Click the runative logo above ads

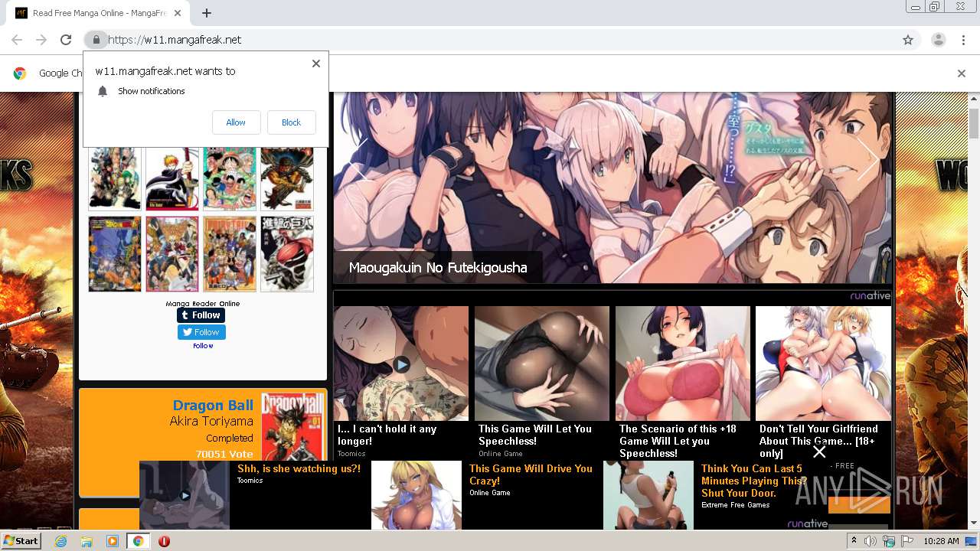(870, 296)
